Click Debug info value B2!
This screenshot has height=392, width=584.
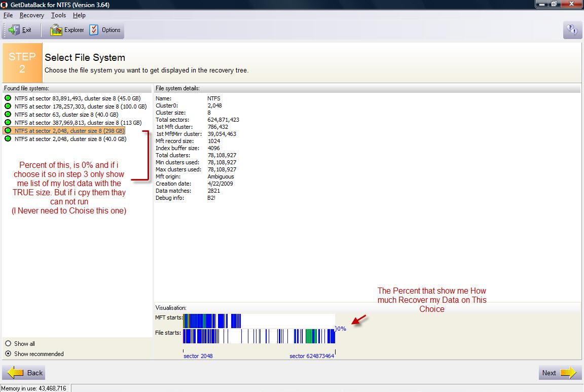211,197
